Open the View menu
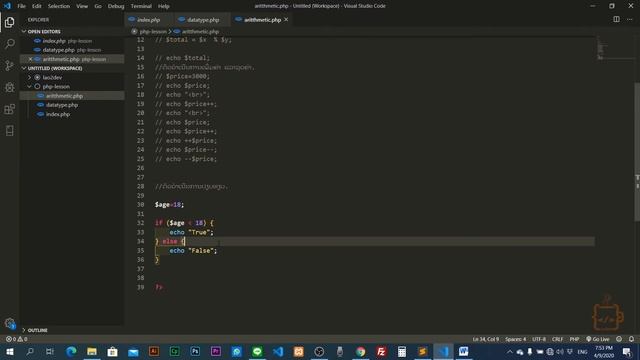The image size is (640, 360). (82, 6)
